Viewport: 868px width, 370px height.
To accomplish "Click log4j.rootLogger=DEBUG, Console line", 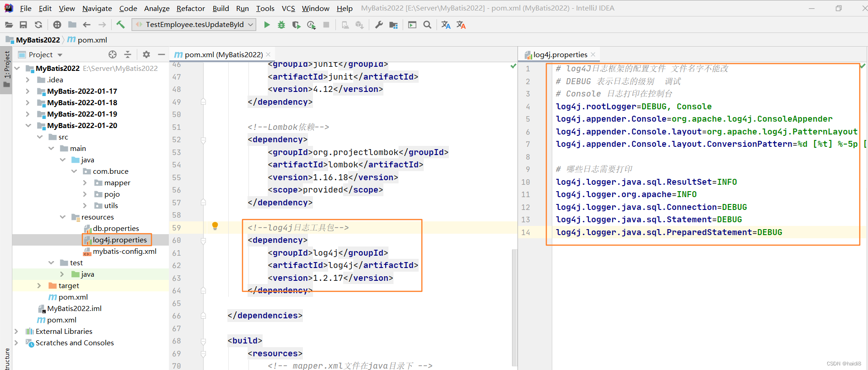I will pos(633,107).
